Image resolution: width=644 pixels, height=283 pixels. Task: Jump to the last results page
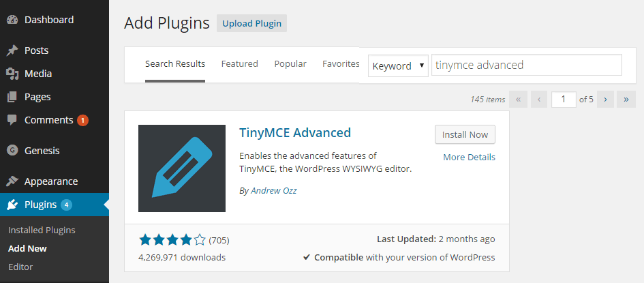point(626,100)
